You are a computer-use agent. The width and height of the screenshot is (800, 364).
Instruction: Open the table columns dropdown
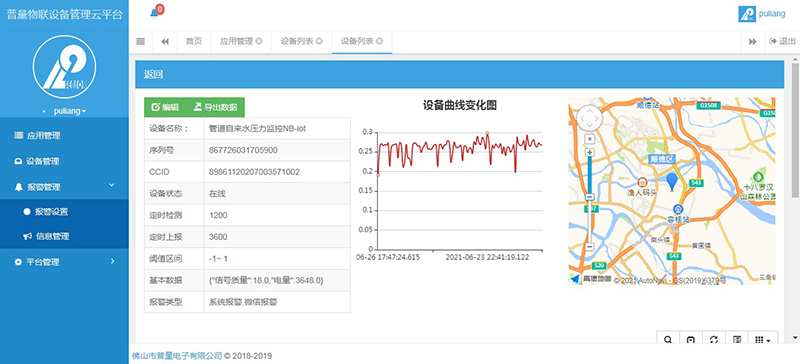coord(763,339)
